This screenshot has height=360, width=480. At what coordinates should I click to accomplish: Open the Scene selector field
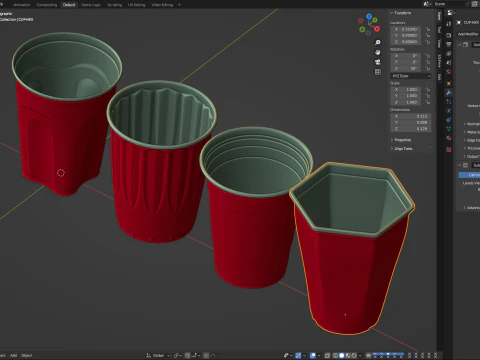pos(448,4)
